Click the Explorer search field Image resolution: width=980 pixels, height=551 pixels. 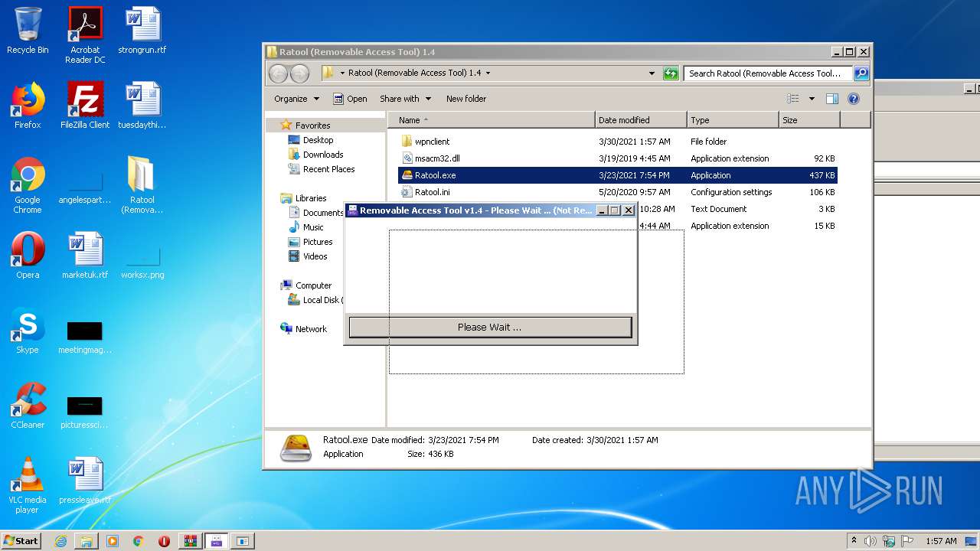pyautogui.click(x=767, y=73)
